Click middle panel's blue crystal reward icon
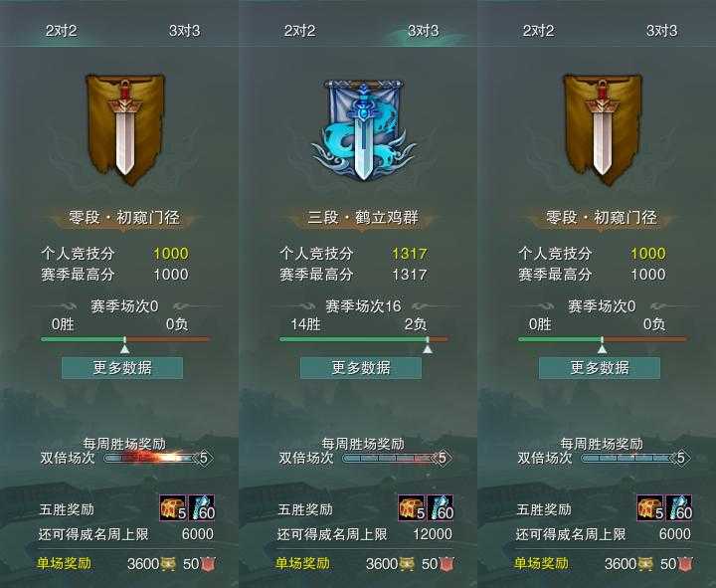 pos(441,507)
